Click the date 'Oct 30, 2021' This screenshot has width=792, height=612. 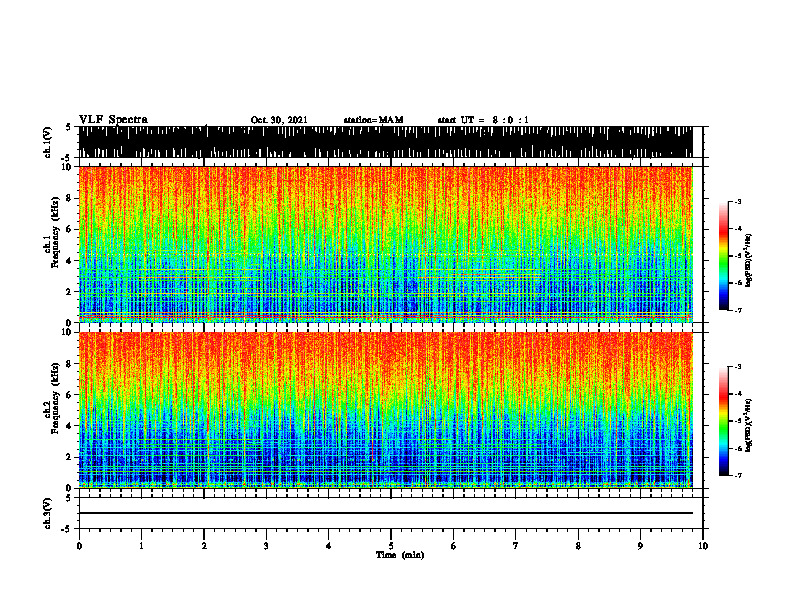click(x=279, y=120)
